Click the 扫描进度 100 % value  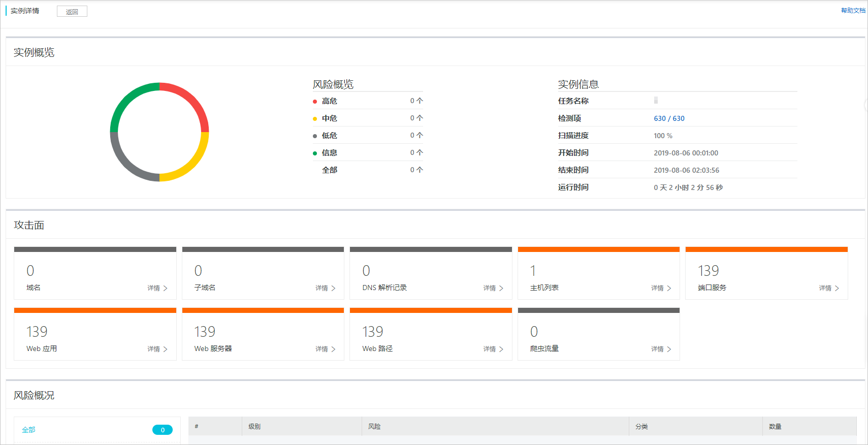(x=663, y=136)
